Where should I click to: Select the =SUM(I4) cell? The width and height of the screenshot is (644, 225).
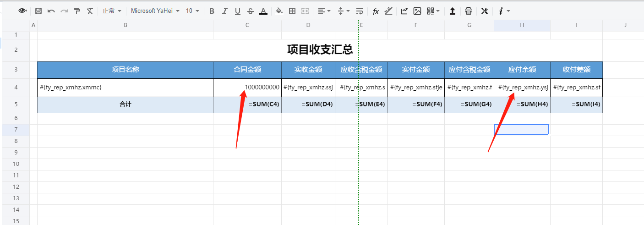pyautogui.click(x=576, y=104)
